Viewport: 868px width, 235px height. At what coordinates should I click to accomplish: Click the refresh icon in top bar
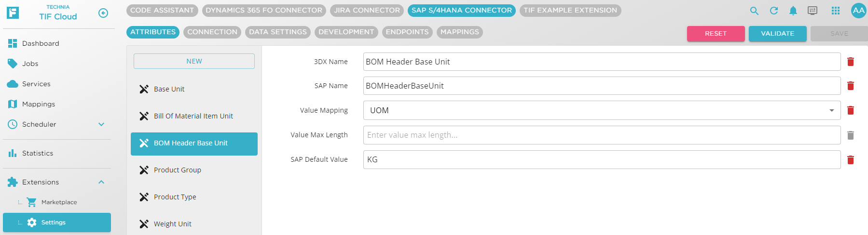click(x=774, y=11)
